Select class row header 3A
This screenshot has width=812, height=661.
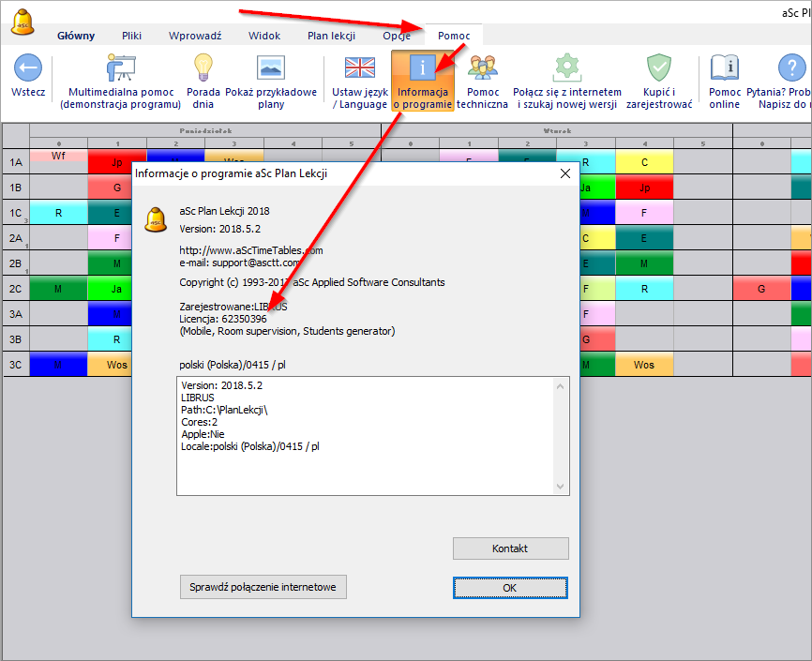coord(16,314)
